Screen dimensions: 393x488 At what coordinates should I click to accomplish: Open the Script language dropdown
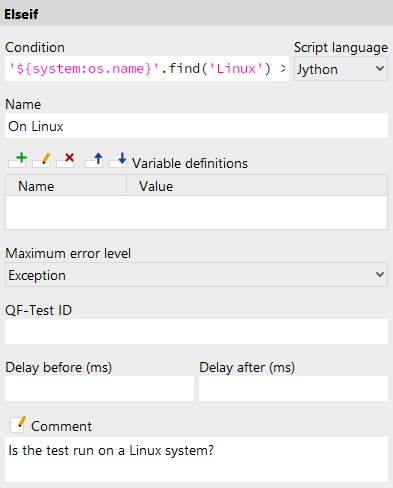tap(341, 69)
